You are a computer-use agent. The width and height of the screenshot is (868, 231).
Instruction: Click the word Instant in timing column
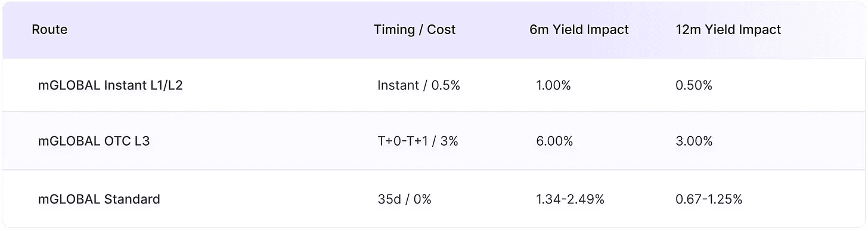(x=398, y=85)
